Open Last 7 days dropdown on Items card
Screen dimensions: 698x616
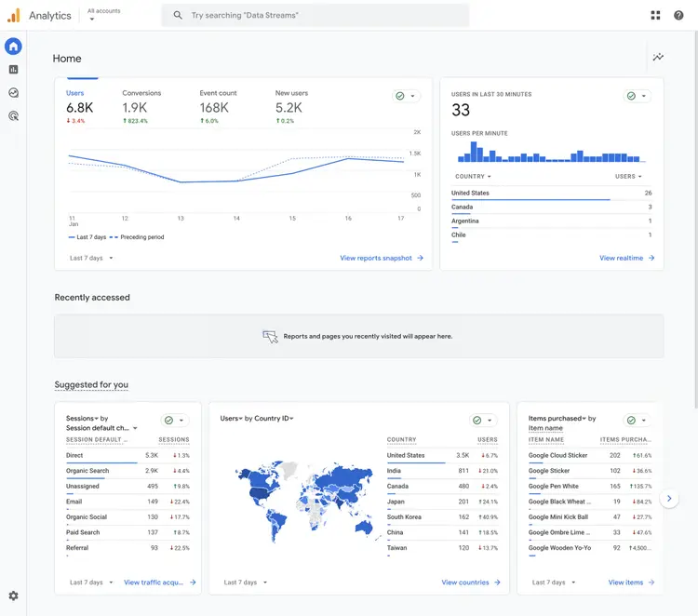point(554,583)
